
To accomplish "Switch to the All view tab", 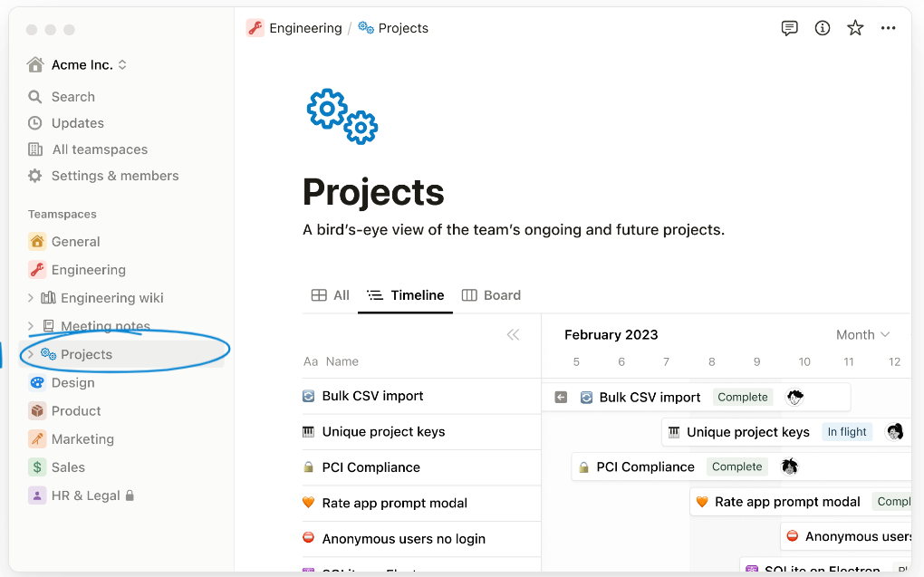I will point(331,295).
